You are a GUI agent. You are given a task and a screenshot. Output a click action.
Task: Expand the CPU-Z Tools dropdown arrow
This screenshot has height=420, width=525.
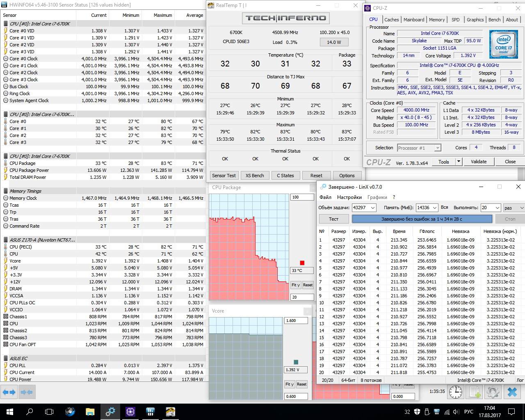tap(459, 162)
